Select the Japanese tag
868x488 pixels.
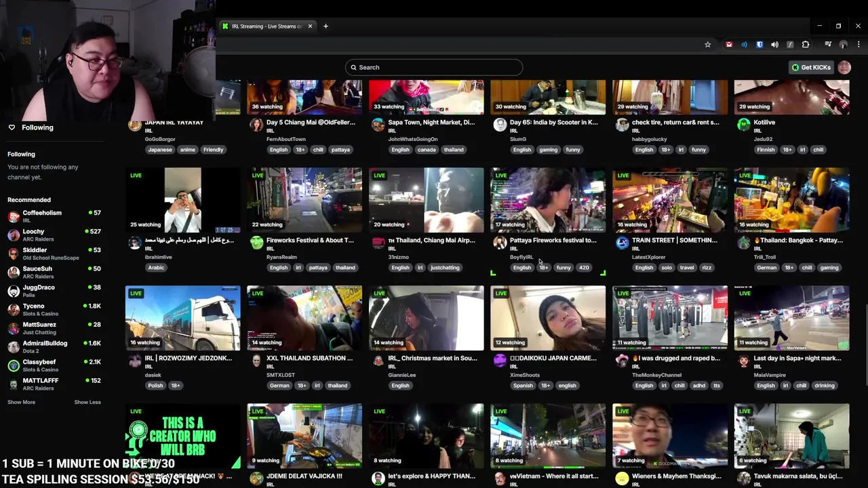pyautogui.click(x=160, y=150)
